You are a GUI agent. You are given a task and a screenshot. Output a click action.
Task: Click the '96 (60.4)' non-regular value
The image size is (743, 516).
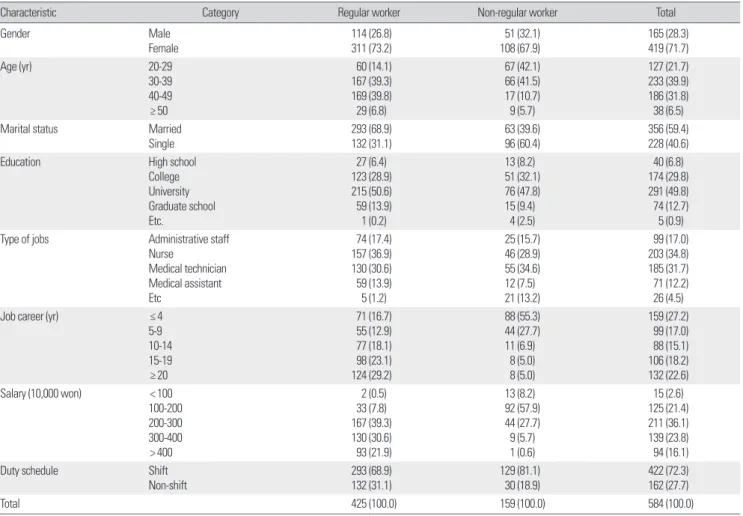pos(522,144)
